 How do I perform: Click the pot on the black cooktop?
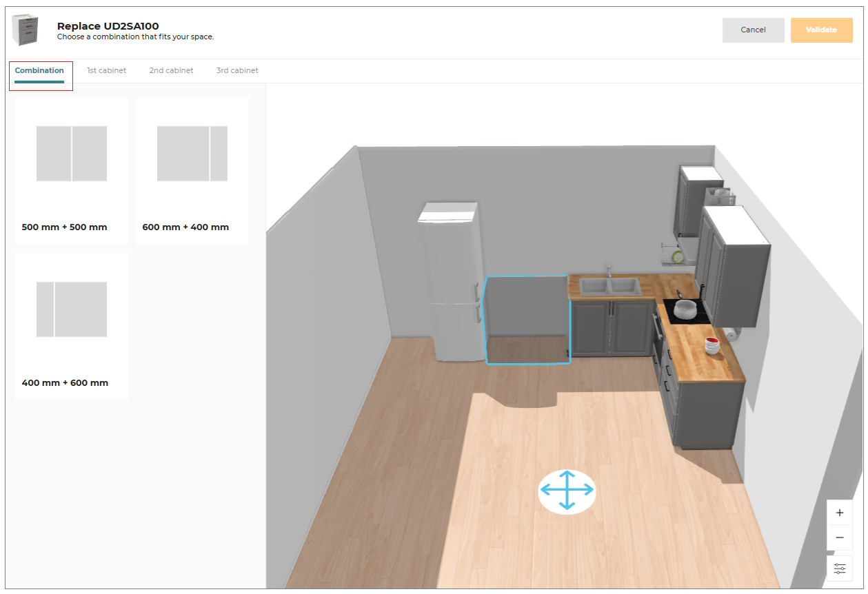coord(685,309)
